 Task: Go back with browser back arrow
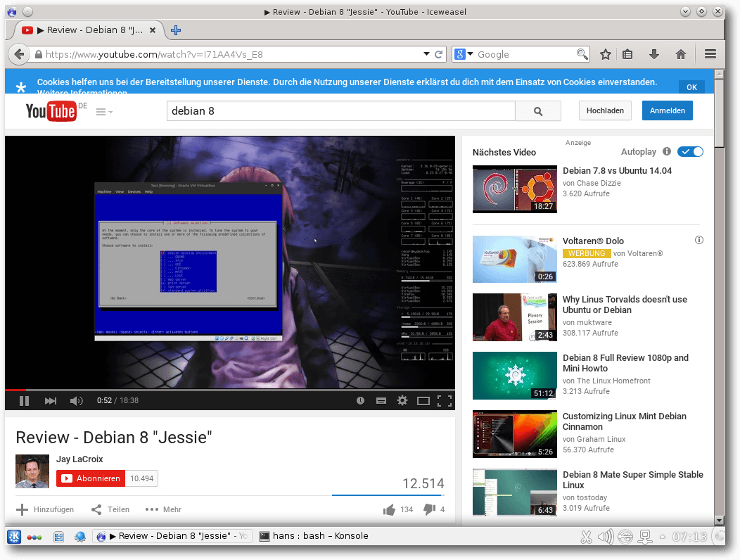coord(19,54)
